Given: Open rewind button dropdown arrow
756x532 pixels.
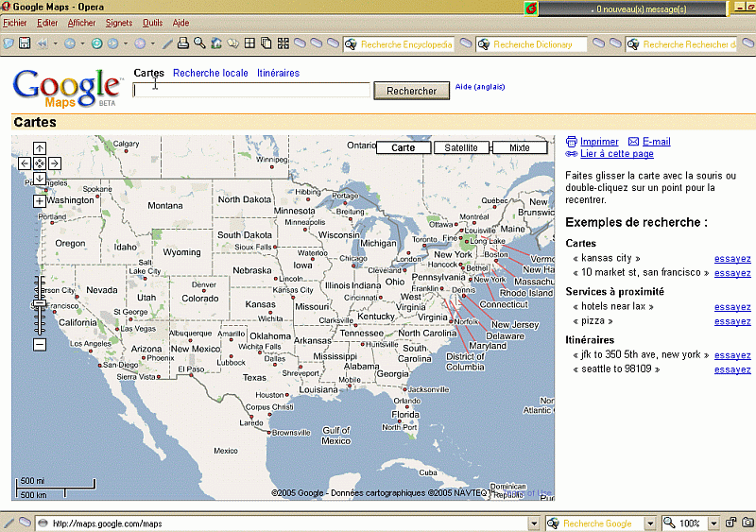Looking at the screenshot, I should tap(55, 43).
